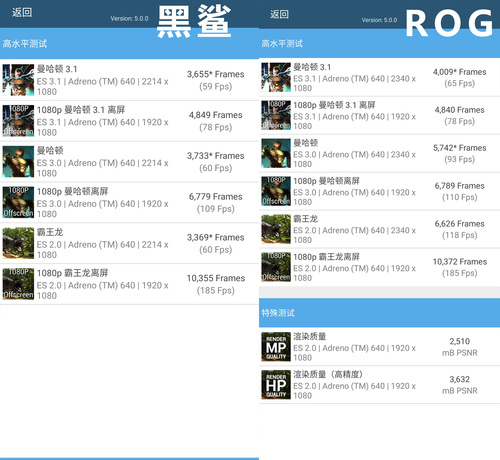Tap 返回 on the ROG screen

(279, 14)
